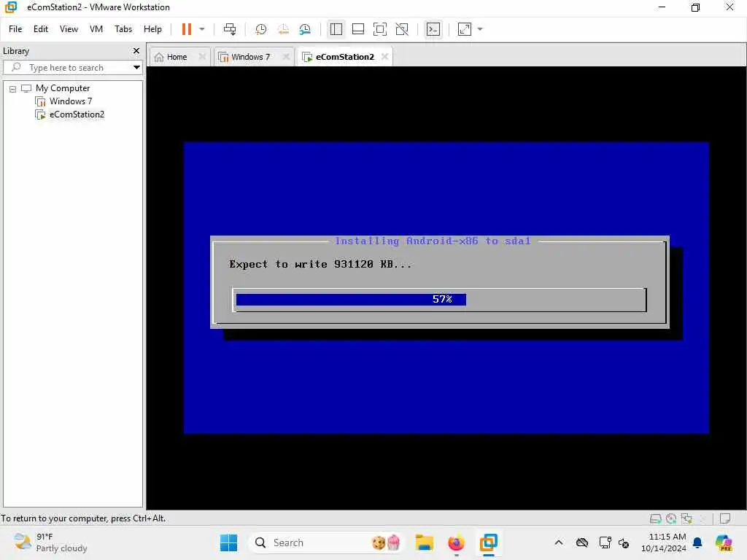Toggle the library sidebar view
This screenshot has width=747, height=560.
[336, 29]
